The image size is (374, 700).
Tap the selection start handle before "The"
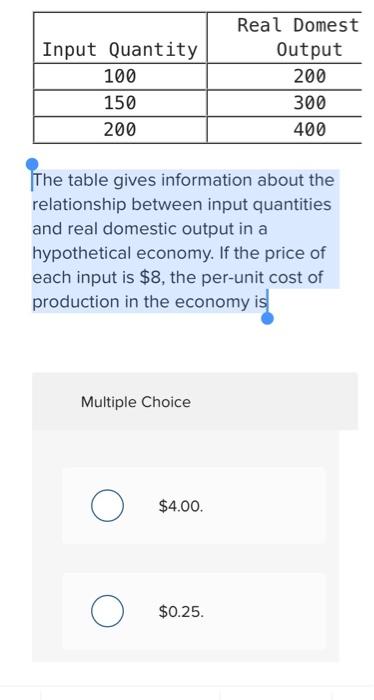pos(32,165)
